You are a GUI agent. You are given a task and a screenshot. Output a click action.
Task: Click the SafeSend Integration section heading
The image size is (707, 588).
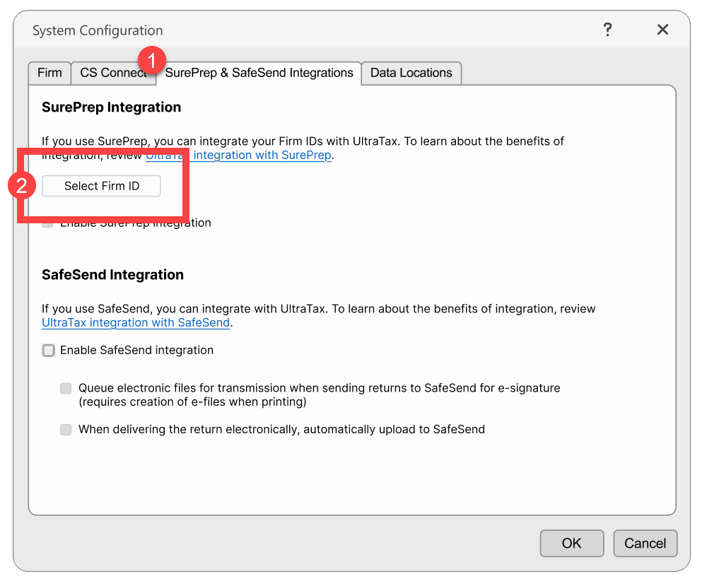pyautogui.click(x=112, y=274)
